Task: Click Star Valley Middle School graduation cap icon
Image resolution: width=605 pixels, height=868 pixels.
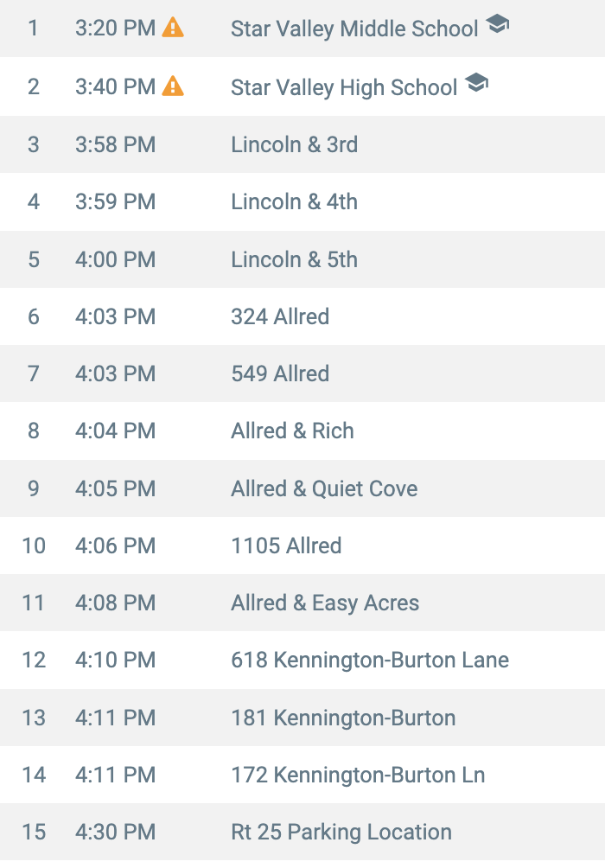Action: pos(497,25)
